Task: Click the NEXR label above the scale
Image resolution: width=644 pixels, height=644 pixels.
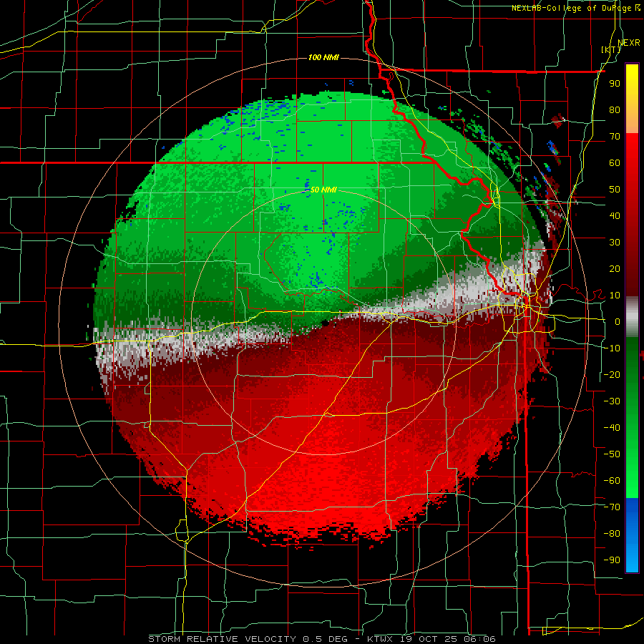Action: (x=629, y=43)
